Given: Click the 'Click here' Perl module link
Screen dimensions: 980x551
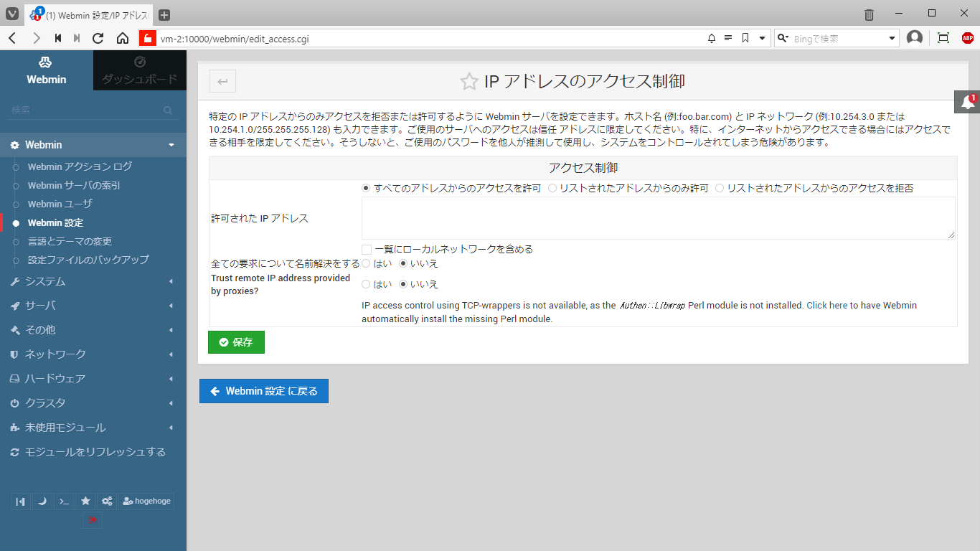Looking at the screenshot, I should coord(827,305).
